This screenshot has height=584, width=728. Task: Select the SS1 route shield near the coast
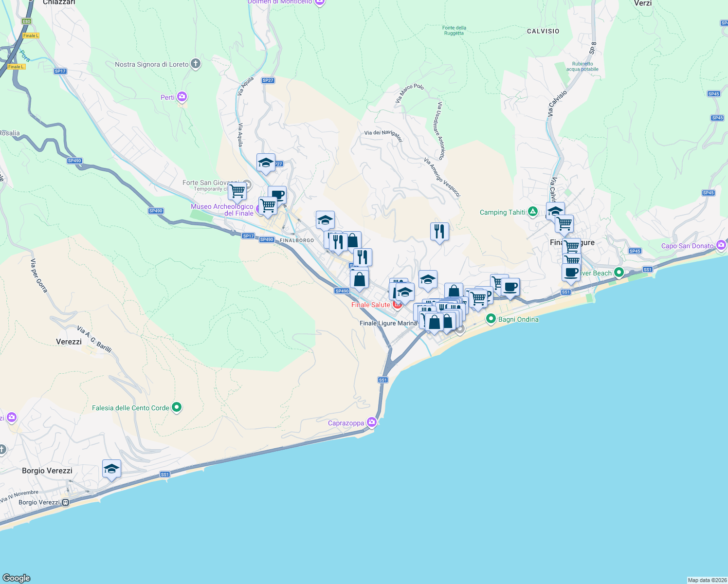click(x=382, y=380)
